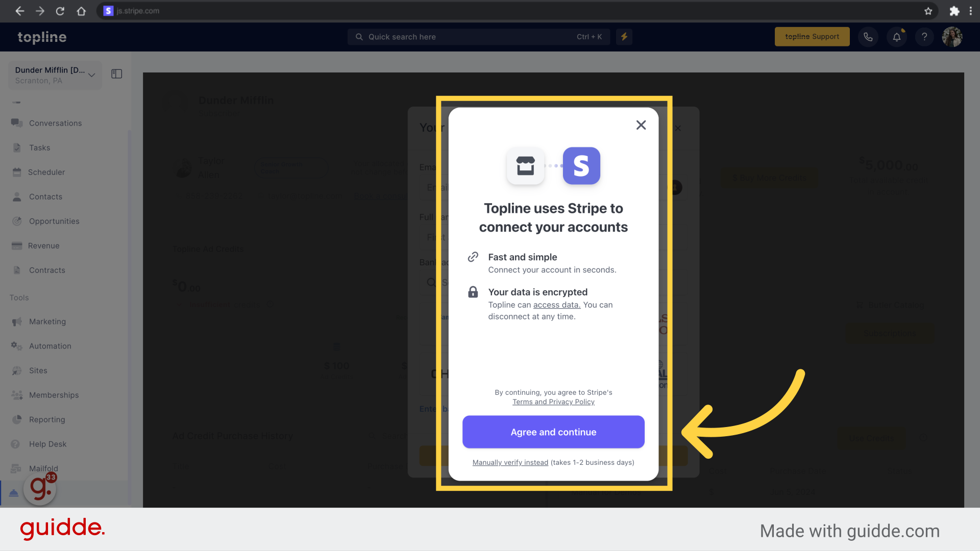Expand the sidebar collapse toggle
The width and height of the screenshot is (980, 551).
coord(117,74)
